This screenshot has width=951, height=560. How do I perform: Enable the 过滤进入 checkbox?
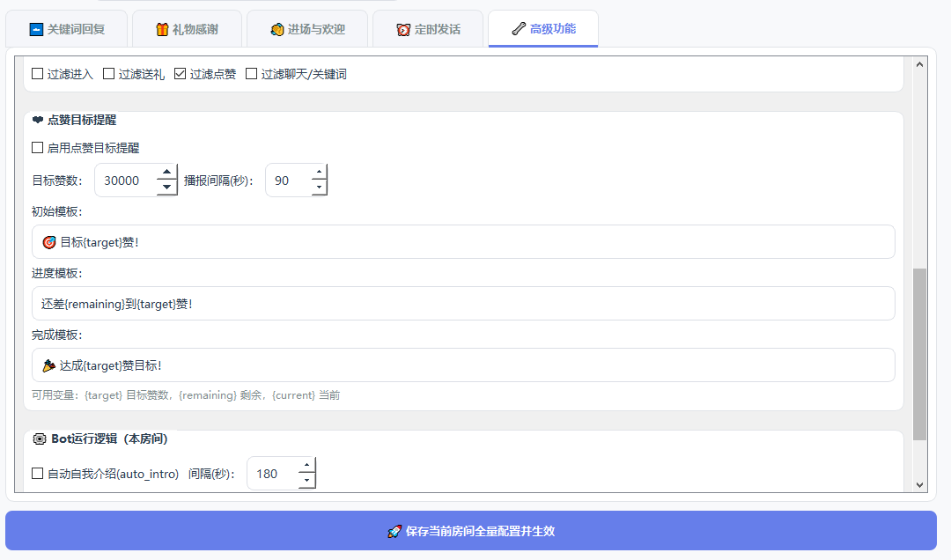tap(38, 74)
